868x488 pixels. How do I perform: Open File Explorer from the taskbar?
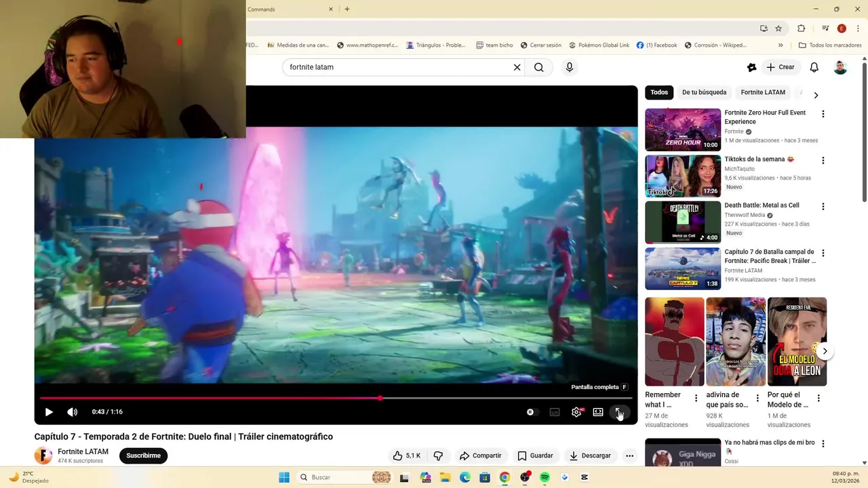point(446,477)
